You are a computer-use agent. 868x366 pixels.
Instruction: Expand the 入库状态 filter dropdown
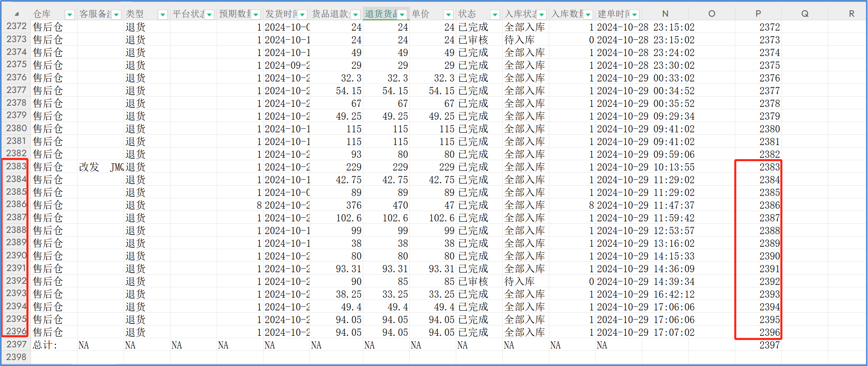point(542,15)
